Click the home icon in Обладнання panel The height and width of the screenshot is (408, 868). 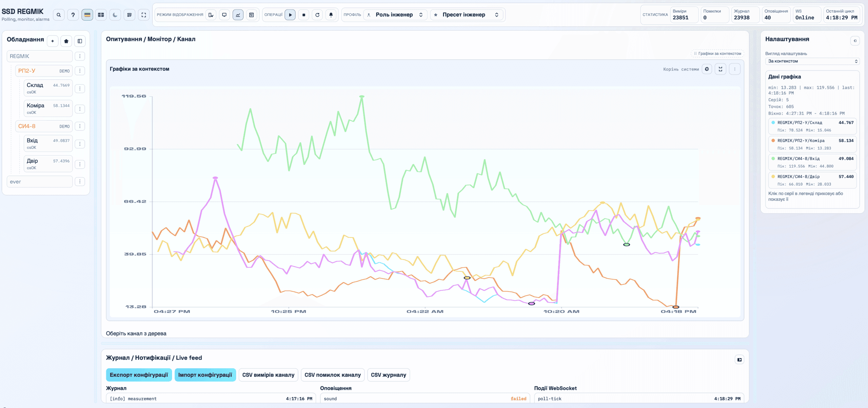(x=66, y=41)
